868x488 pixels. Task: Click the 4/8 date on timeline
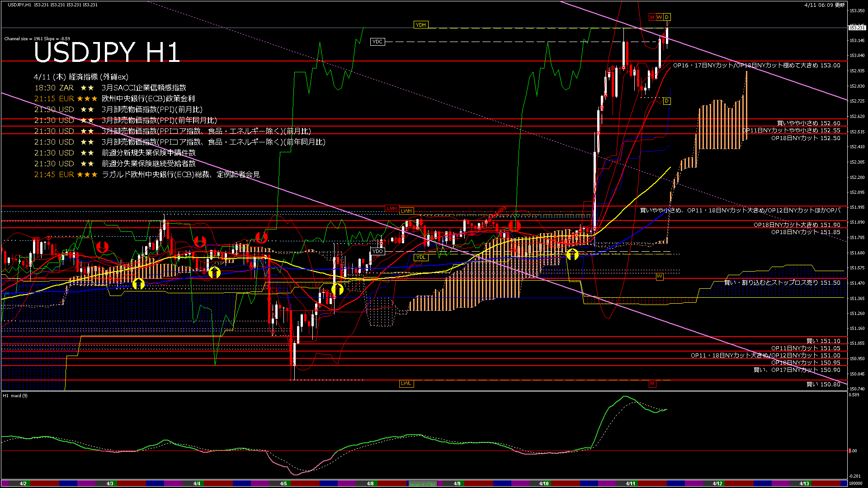pyautogui.click(x=370, y=483)
